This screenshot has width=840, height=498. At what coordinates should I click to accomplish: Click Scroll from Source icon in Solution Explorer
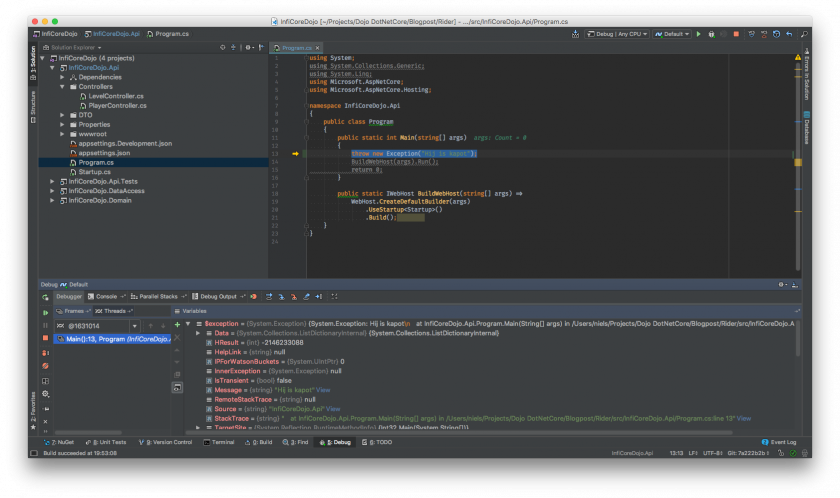[x=222, y=48]
